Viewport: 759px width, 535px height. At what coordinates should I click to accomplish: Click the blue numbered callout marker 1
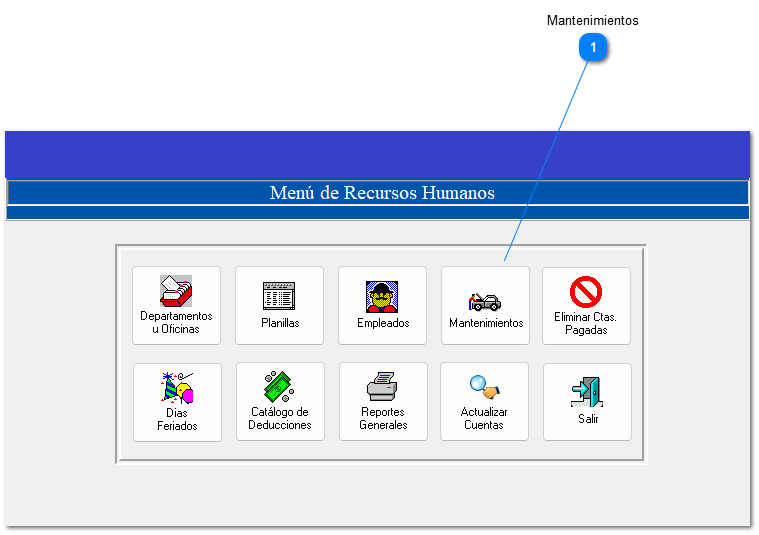593,48
